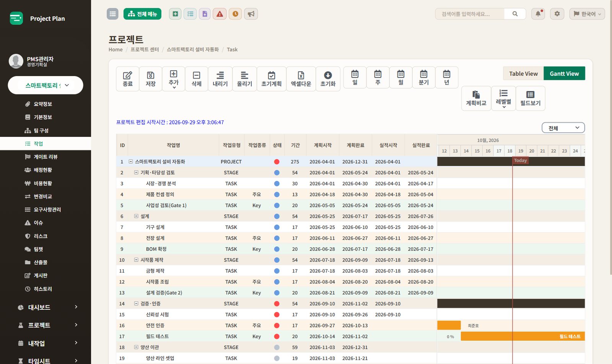Click the green plus add icon

(x=175, y=14)
